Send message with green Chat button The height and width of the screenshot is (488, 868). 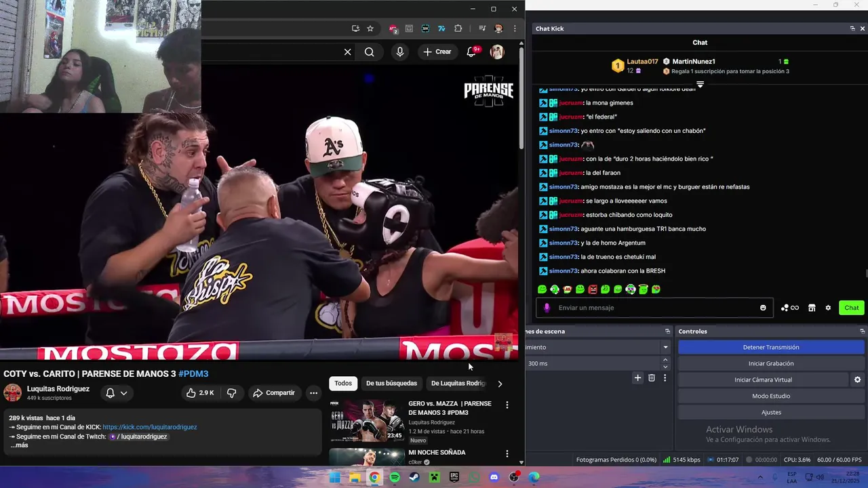point(852,308)
